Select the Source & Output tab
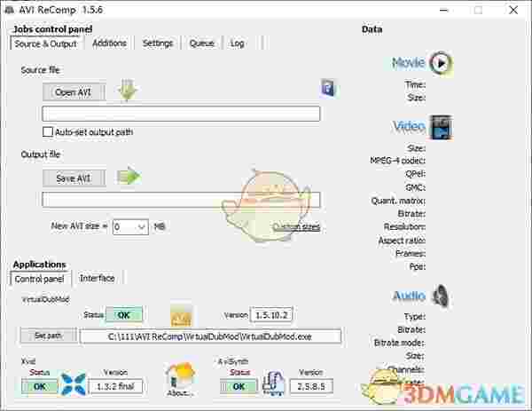This screenshot has height=411, width=532. (x=46, y=43)
